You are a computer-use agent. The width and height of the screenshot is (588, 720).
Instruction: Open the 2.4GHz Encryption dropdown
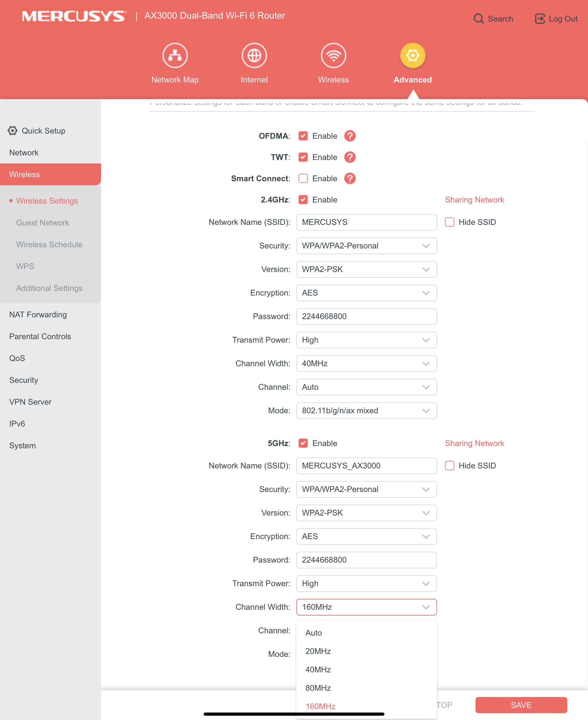(x=366, y=293)
